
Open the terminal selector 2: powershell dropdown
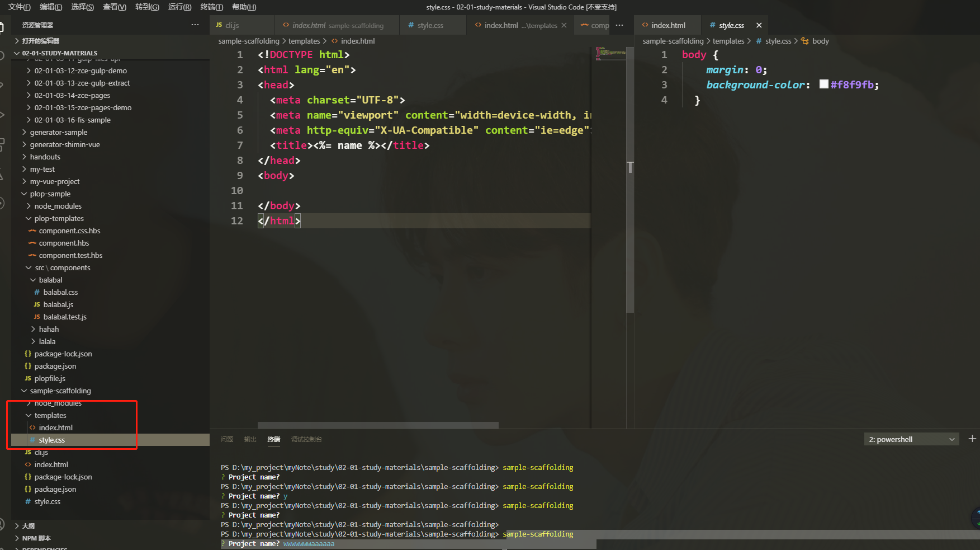click(912, 439)
